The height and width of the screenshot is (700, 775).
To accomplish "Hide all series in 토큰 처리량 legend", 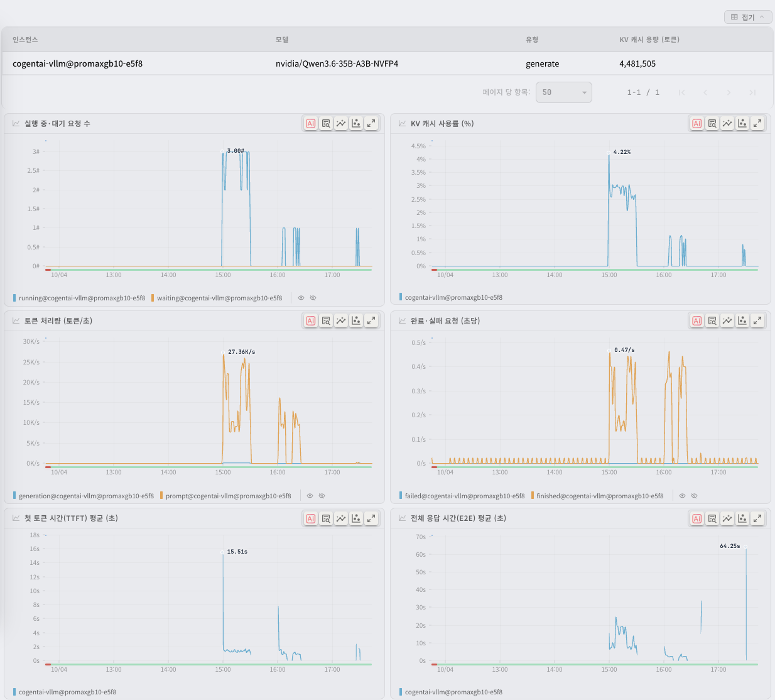I will click(x=322, y=496).
